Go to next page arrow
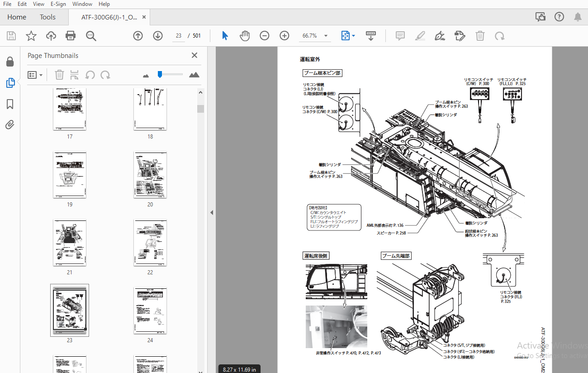 (x=158, y=36)
